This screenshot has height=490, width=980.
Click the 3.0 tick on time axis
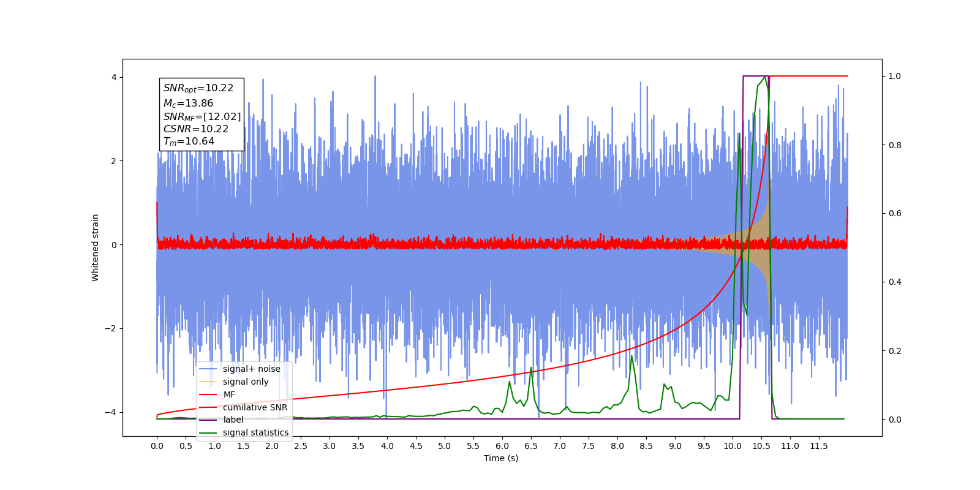pos(330,446)
